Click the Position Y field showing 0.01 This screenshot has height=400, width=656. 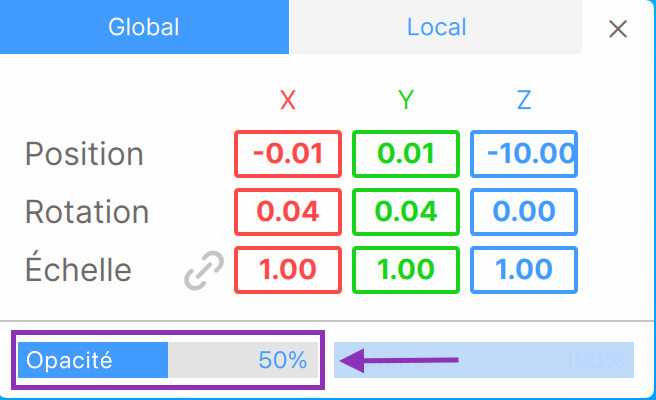point(406,154)
